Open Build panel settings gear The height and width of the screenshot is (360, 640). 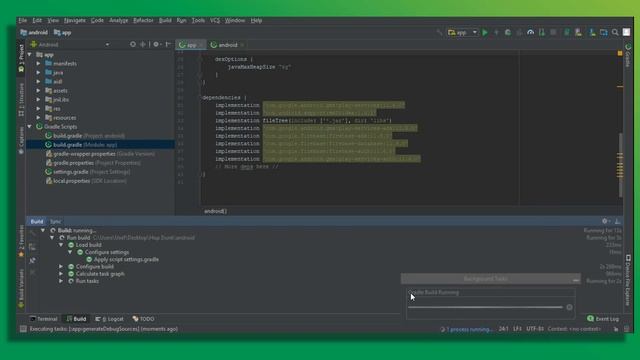[x=605, y=221]
